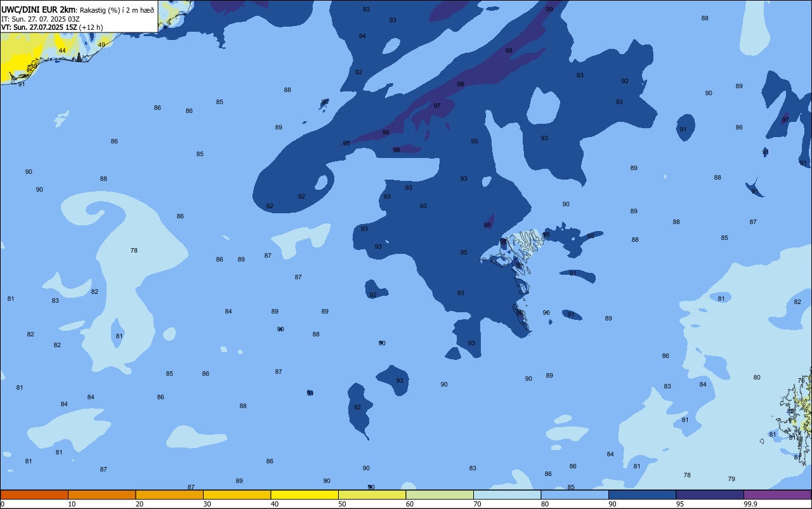
Task: Click the '99.9' tick label on the colour scale
Action: (750, 504)
